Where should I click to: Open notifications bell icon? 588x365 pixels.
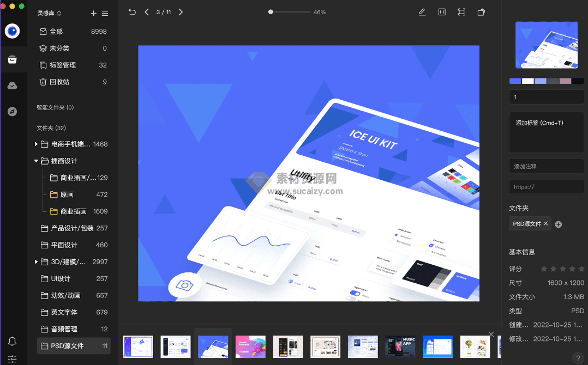pos(12,342)
